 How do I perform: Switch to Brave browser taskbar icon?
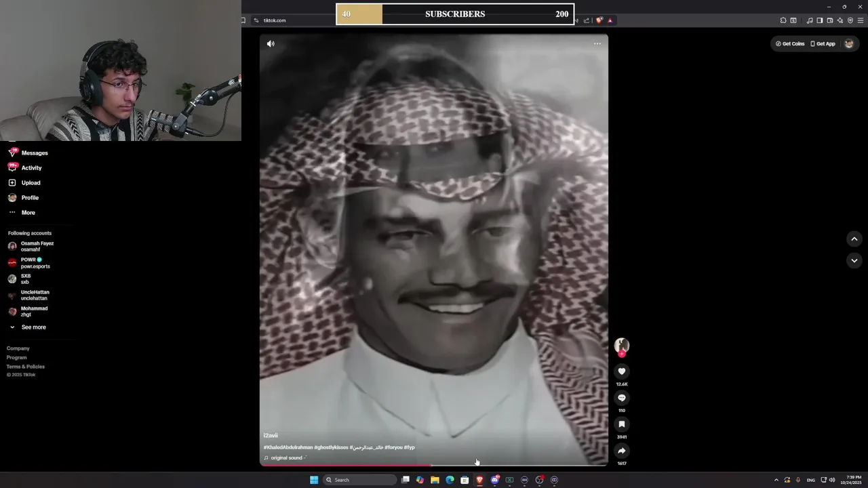(479, 480)
